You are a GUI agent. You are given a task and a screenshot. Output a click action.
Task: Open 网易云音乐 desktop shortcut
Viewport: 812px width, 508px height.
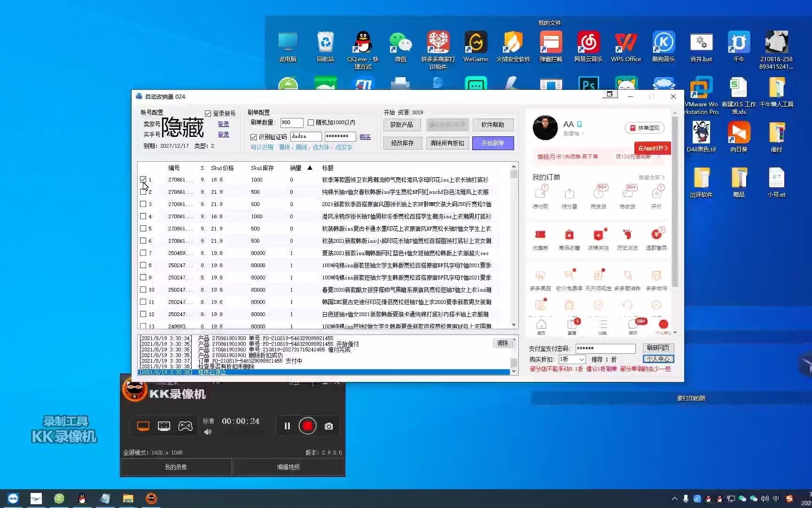(x=588, y=47)
